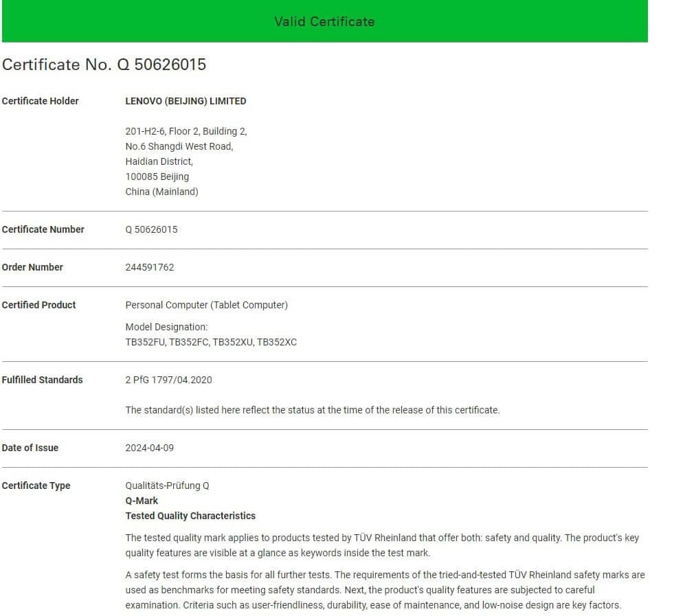
Task: Click the Certificate Holder label
Action: coord(40,101)
